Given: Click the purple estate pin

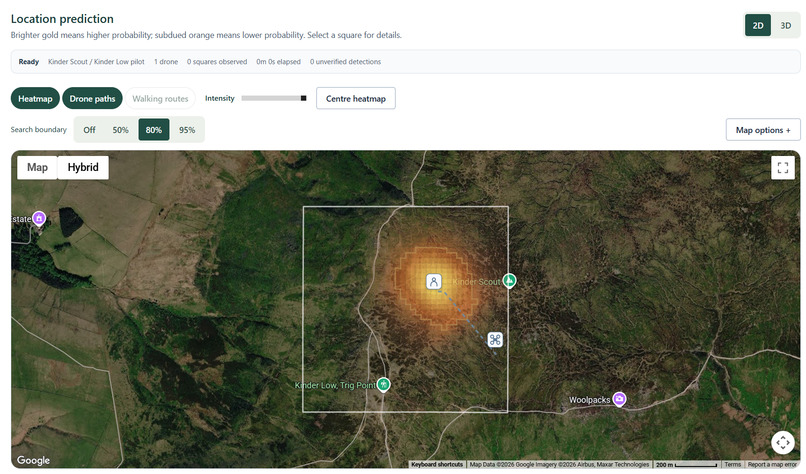Looking at the screenshot, I should click(39, 218).
